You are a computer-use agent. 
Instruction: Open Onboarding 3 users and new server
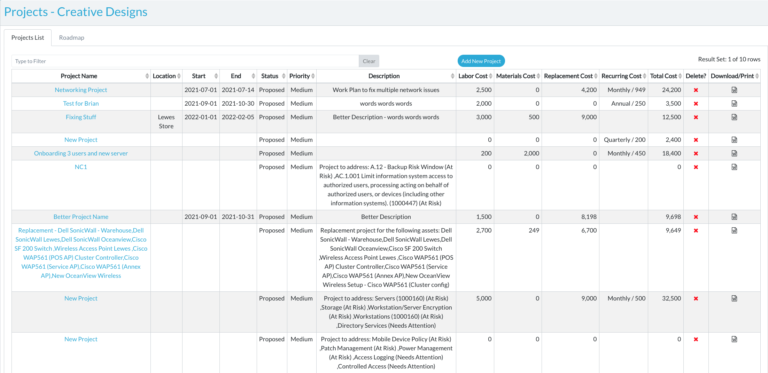click(81, 154)
